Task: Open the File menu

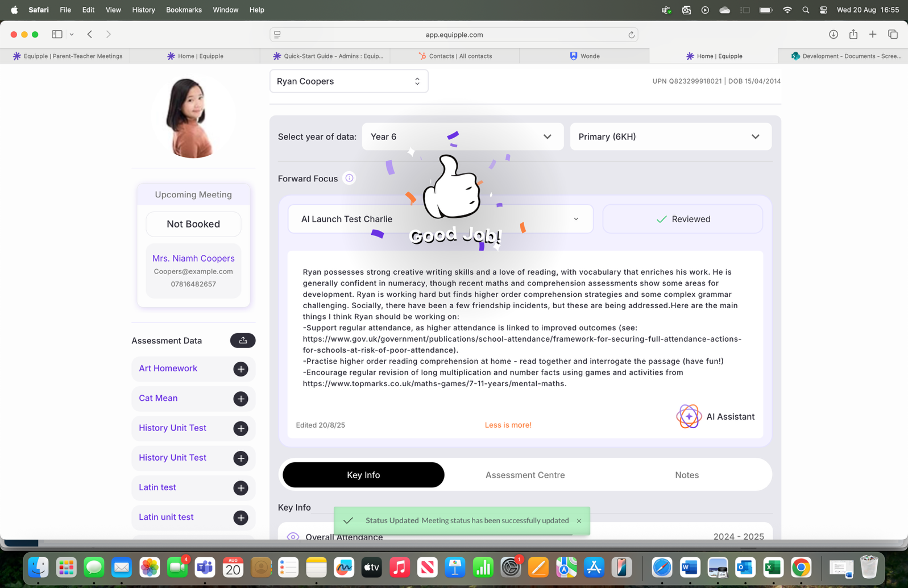Action: (x=65, y=10)
